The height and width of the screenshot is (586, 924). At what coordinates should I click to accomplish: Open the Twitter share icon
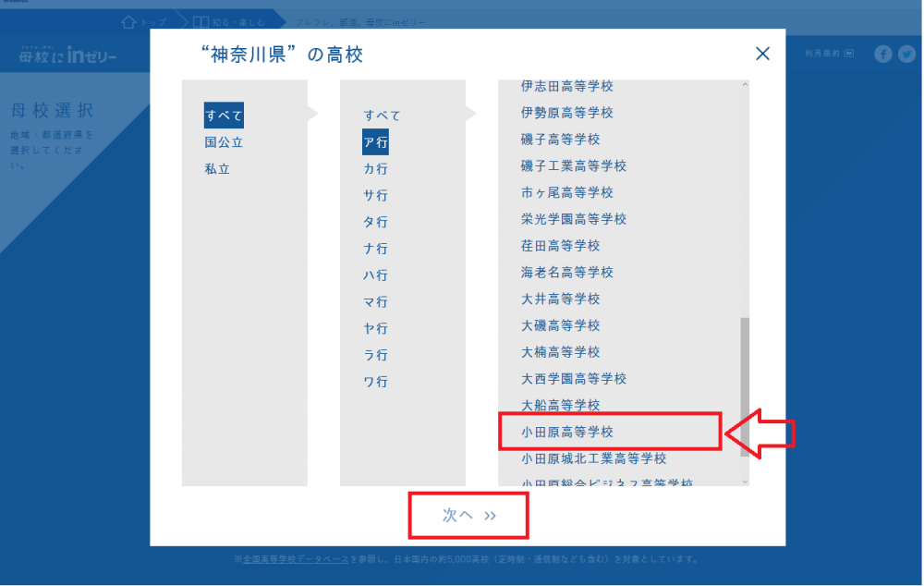click(x=906, y=55)
